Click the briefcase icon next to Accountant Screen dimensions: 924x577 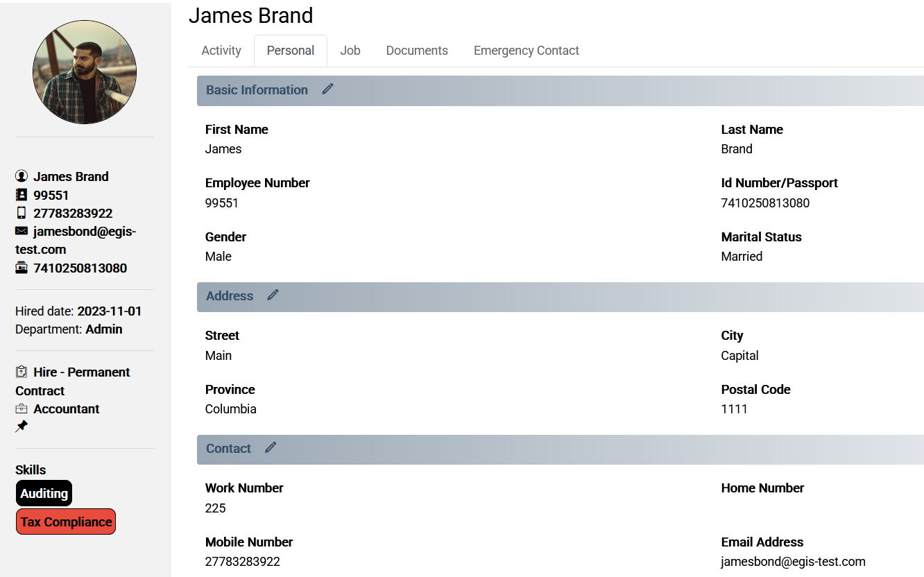[x=22, y=408]
